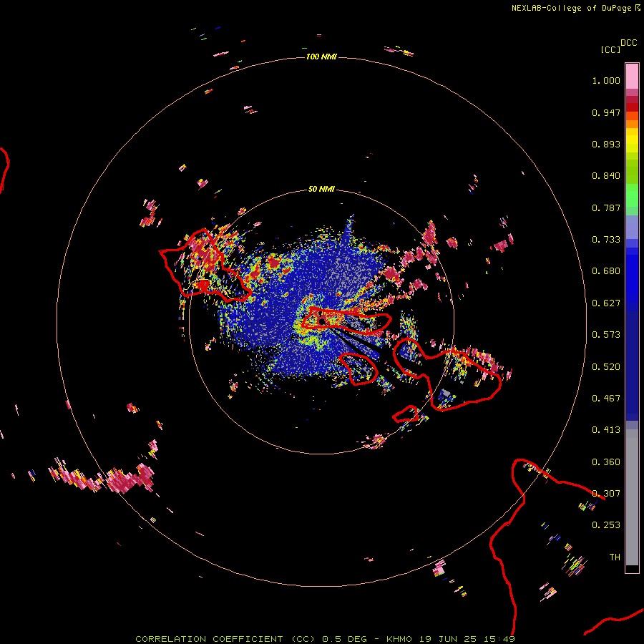
Task: Click the 100 NMI range ring label
Action: (321, 57)
